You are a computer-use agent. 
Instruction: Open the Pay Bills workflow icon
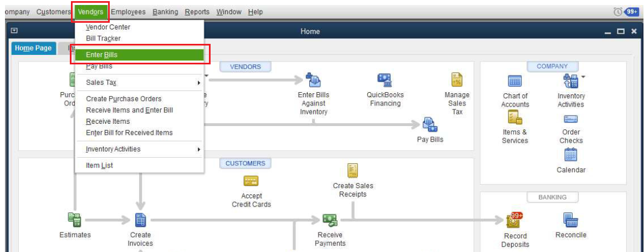coord(430,125)
